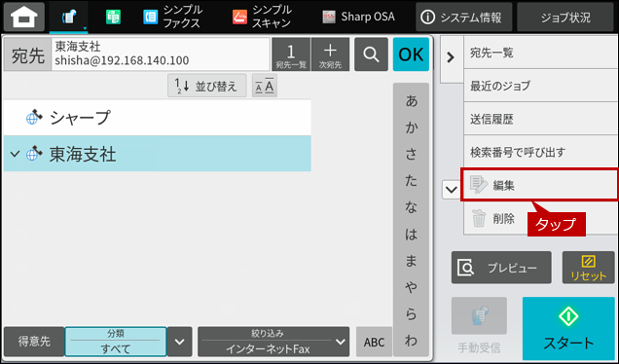This screenshot has width=619, height=364.
Task: Open the green copy mode icon
Action: [113, 17]
